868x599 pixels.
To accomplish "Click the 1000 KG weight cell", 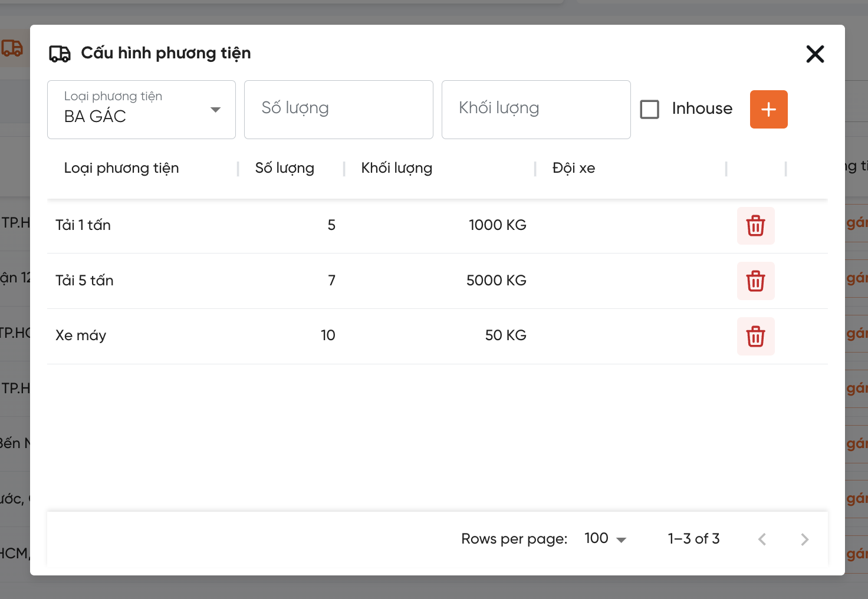I will [x=497, y=225].
